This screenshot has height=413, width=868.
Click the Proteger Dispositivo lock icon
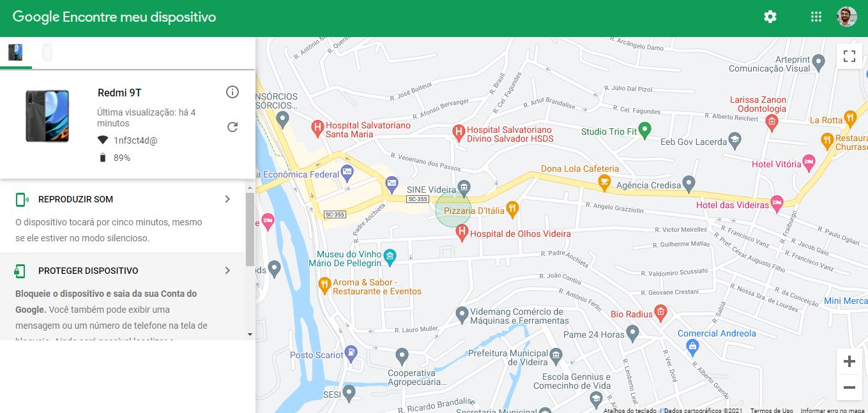[20, 271]
